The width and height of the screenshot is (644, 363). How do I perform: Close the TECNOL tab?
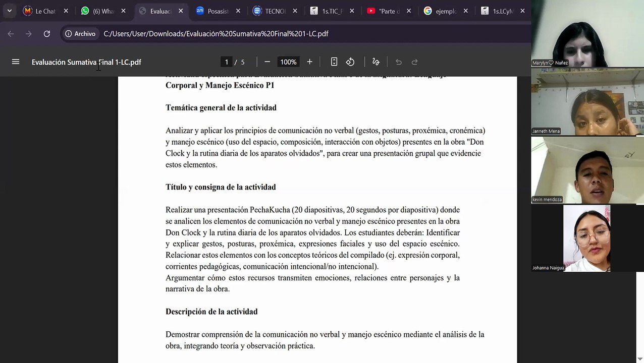[x=295, y=11]
